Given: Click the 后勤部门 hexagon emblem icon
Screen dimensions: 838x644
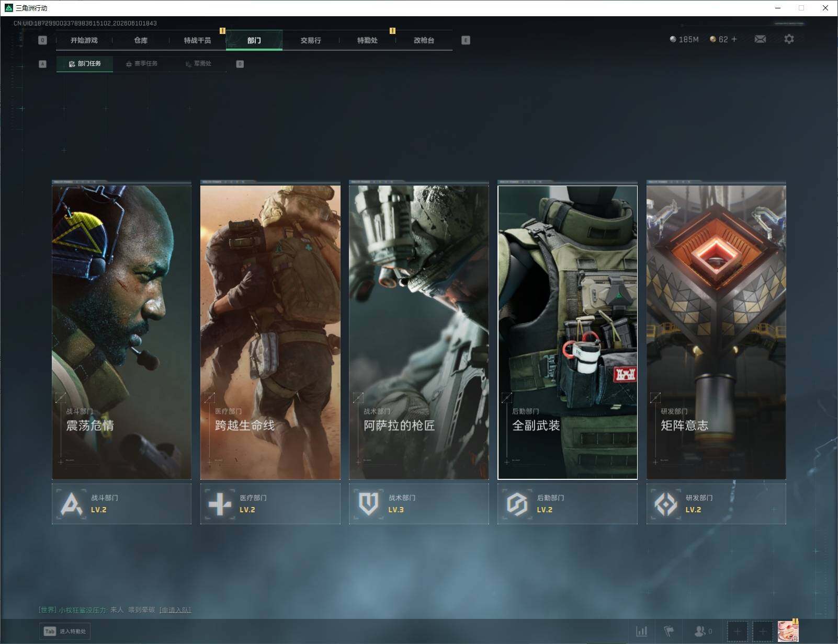Looking at the screenshot, I should tap(517, 504).
